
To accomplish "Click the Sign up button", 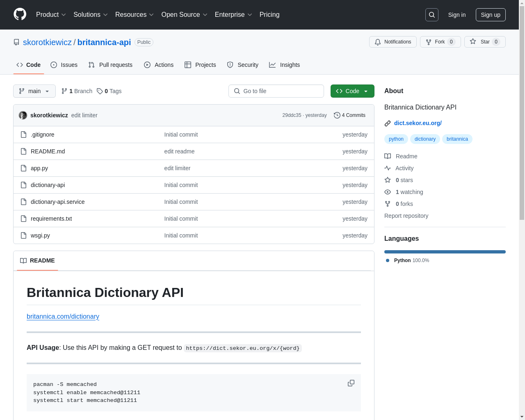I will coord(491,15).
